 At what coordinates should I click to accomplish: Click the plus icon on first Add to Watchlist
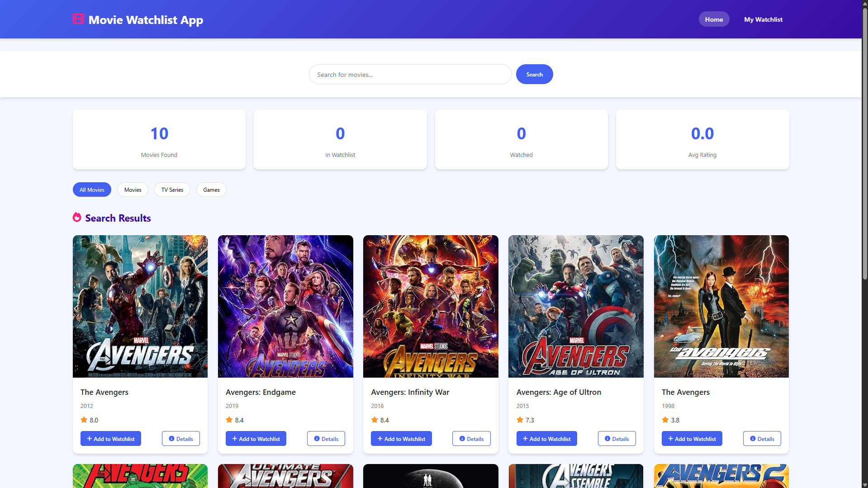(x=90, y=439)
